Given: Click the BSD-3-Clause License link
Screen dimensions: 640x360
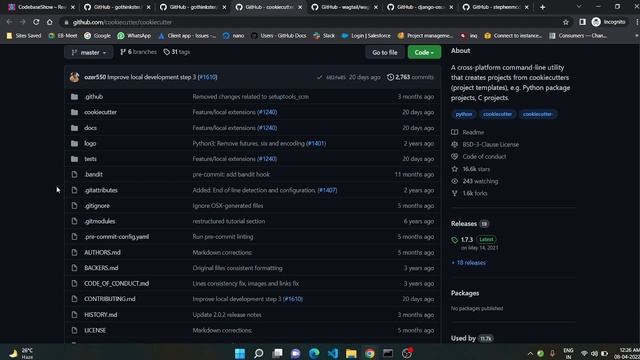Looking at the screenshot, I should click(491, 144).
